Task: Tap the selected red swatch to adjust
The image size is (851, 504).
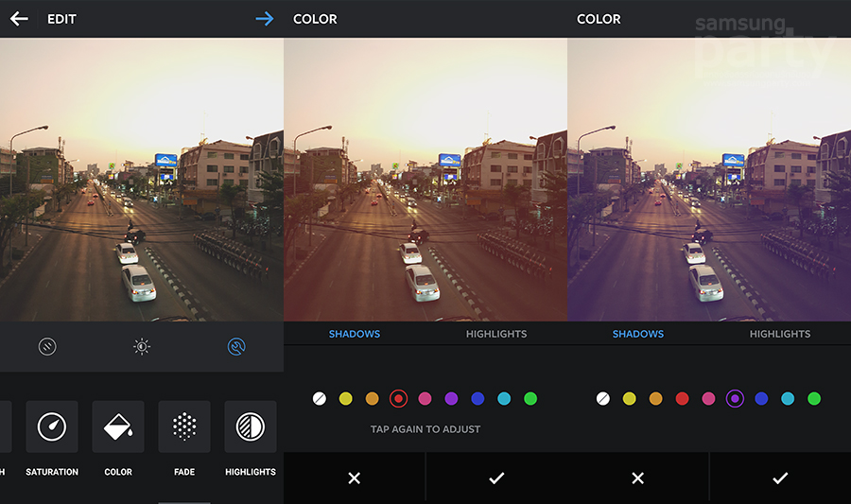Action: point(398,399)
